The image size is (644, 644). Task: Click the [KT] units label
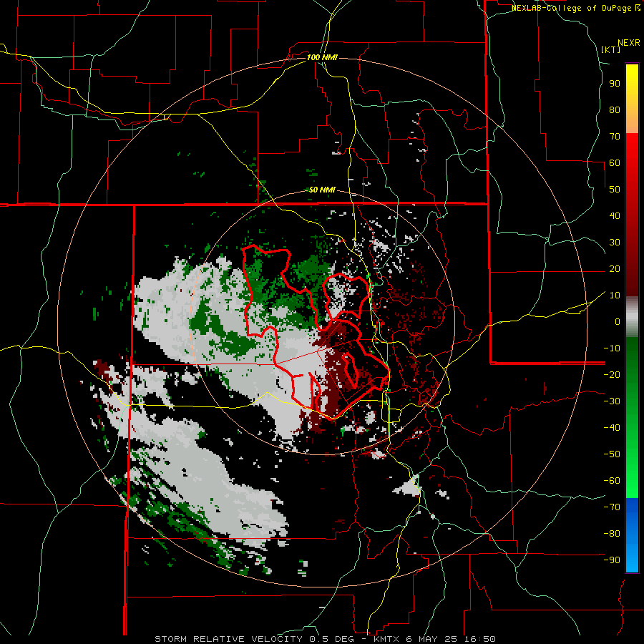pyautogui.click(x=611, y=49)
